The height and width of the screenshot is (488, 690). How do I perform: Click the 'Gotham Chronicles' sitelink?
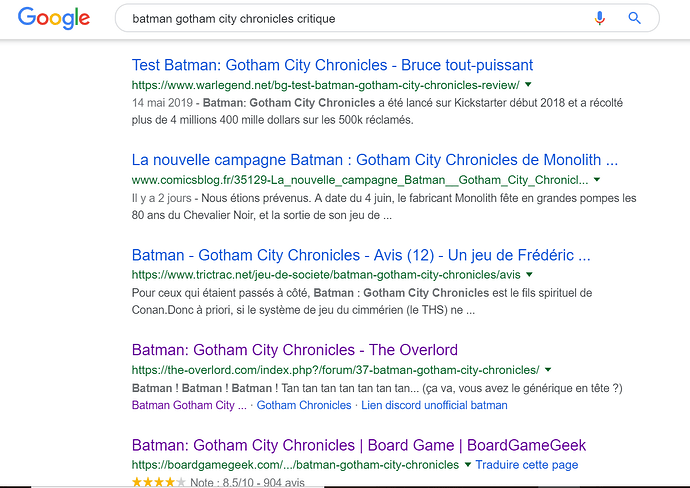click(304, 405)
